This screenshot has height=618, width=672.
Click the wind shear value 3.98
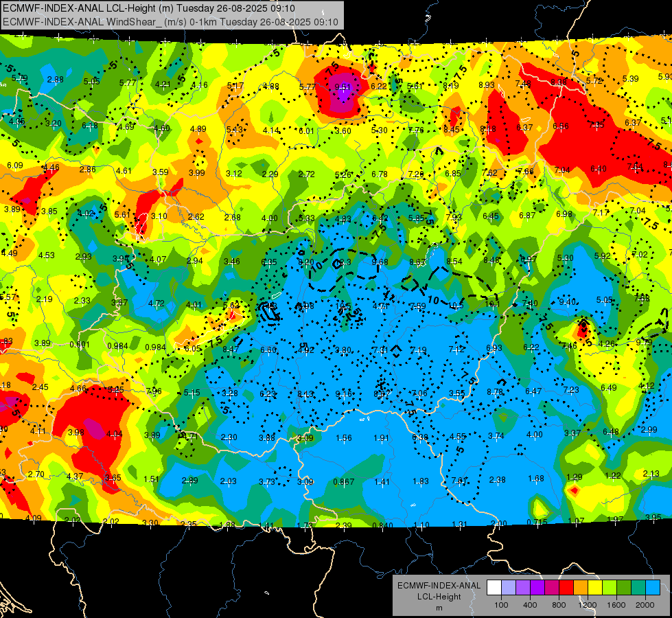pos(76,432)
